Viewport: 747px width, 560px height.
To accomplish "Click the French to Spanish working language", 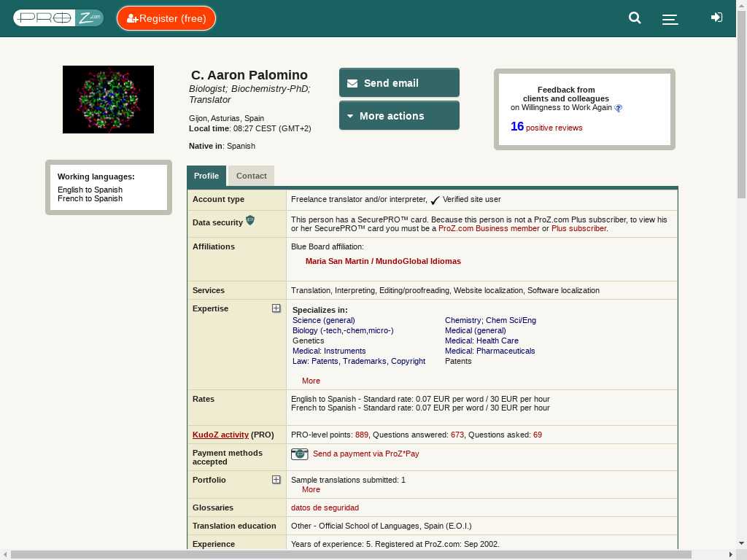I will [90, 198].
